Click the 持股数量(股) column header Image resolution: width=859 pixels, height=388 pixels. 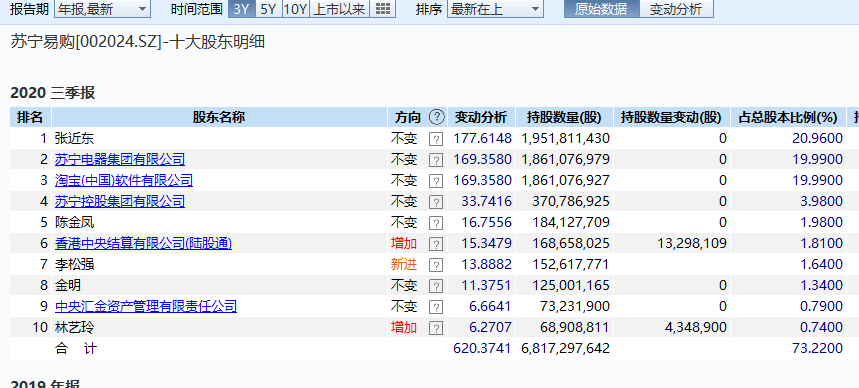coord(564,117)
